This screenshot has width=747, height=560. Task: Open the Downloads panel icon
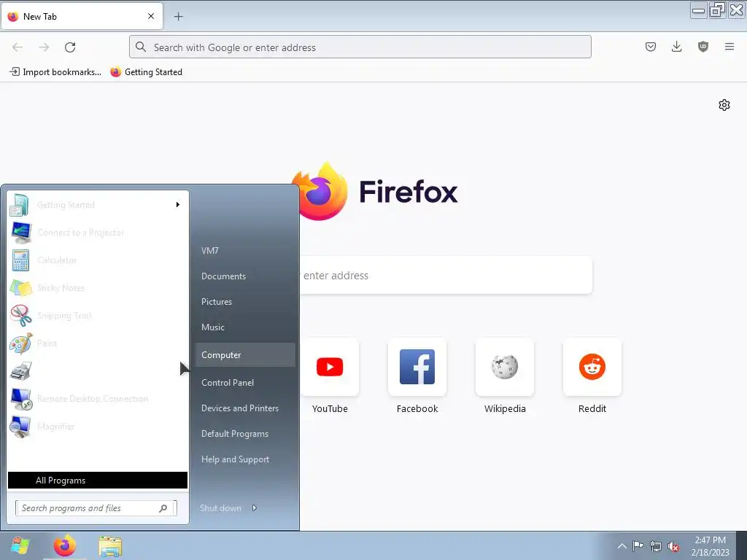click(676, 47)
